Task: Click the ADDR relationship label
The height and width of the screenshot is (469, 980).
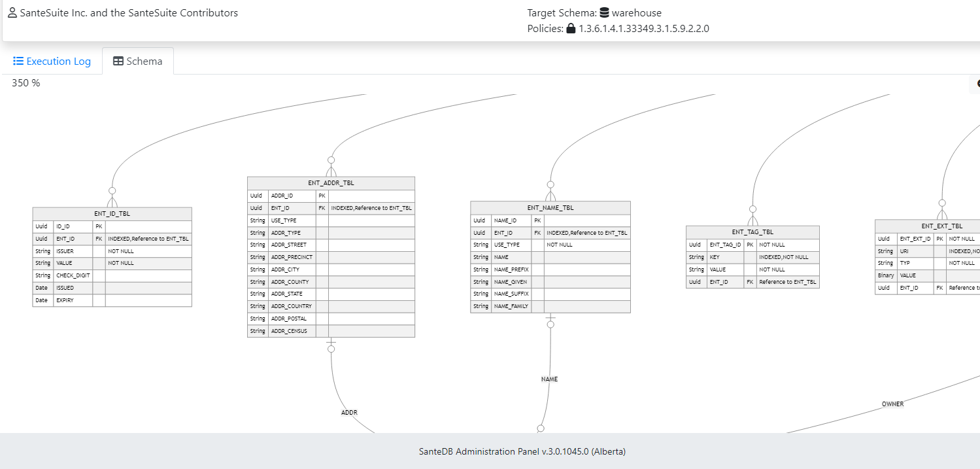Action: tap(349, 413)
